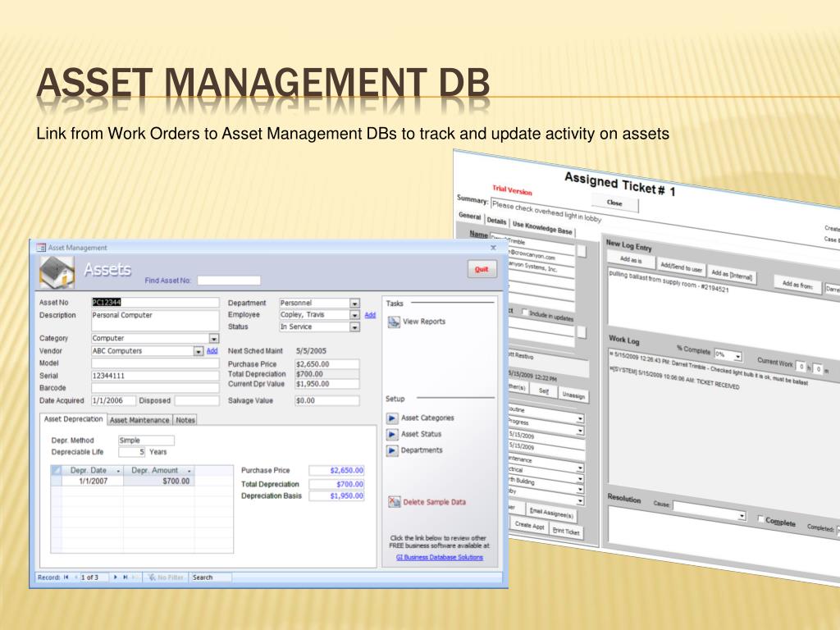Switch to Asset Maintenance tab
The image size is (840, 630).
click(x=139, y=421)
